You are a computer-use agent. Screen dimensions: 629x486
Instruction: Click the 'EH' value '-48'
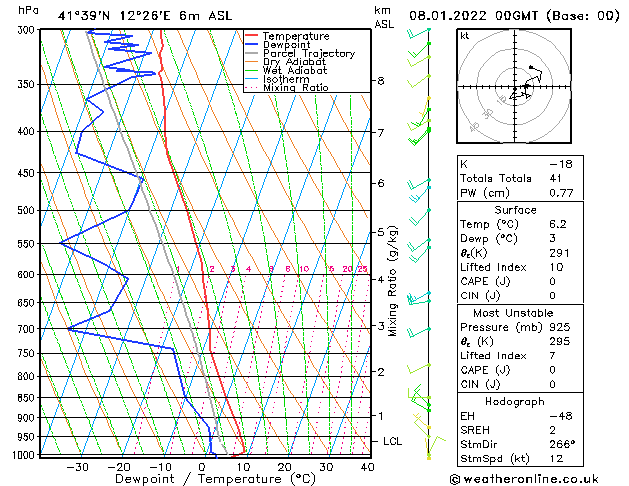tap(561, 416)
